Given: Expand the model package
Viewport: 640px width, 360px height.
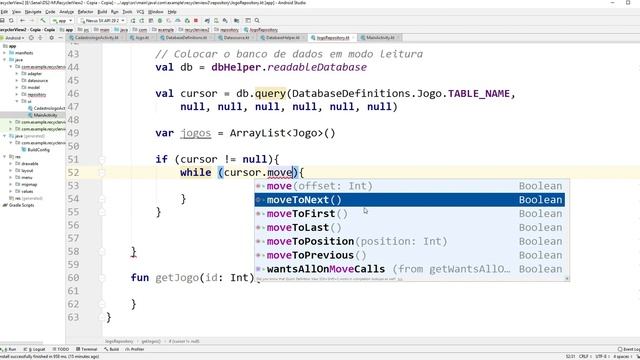Looking at the screenshot, I should tap(17, 87).
